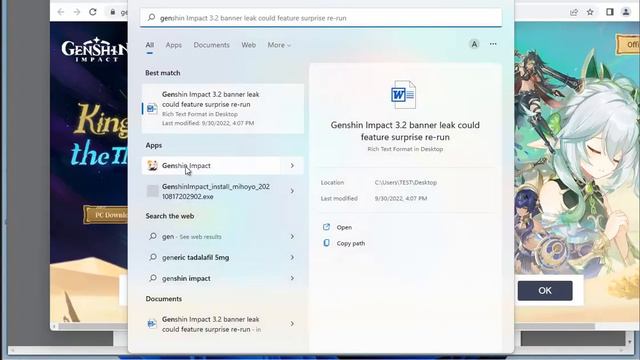Toggle the browser side panel icon
Screen dimensions: 640x360
[x=610, y=12]
